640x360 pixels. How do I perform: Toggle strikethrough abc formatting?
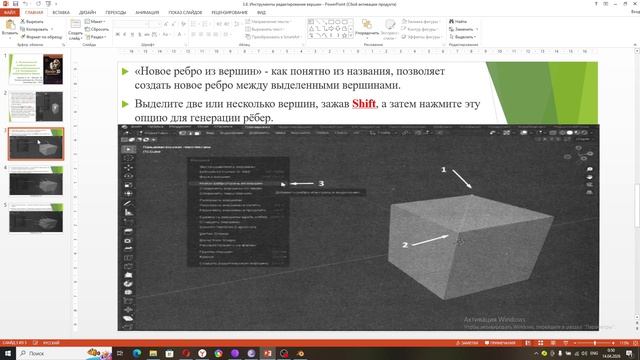point(147,35)
